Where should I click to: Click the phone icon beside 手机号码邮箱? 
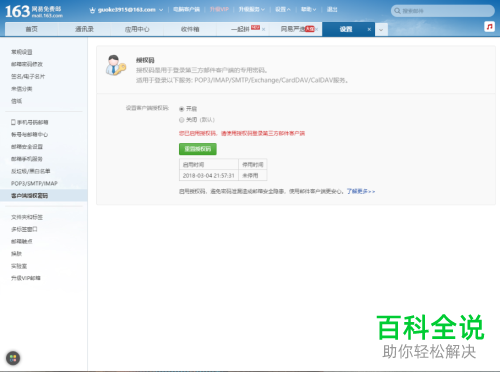[13, 122]
